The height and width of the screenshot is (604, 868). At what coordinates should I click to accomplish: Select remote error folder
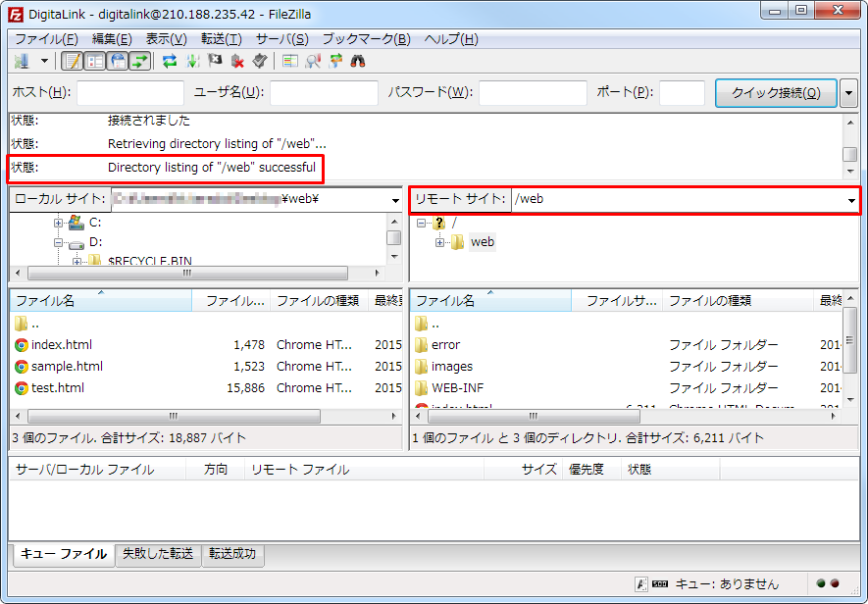pos(445,345)
